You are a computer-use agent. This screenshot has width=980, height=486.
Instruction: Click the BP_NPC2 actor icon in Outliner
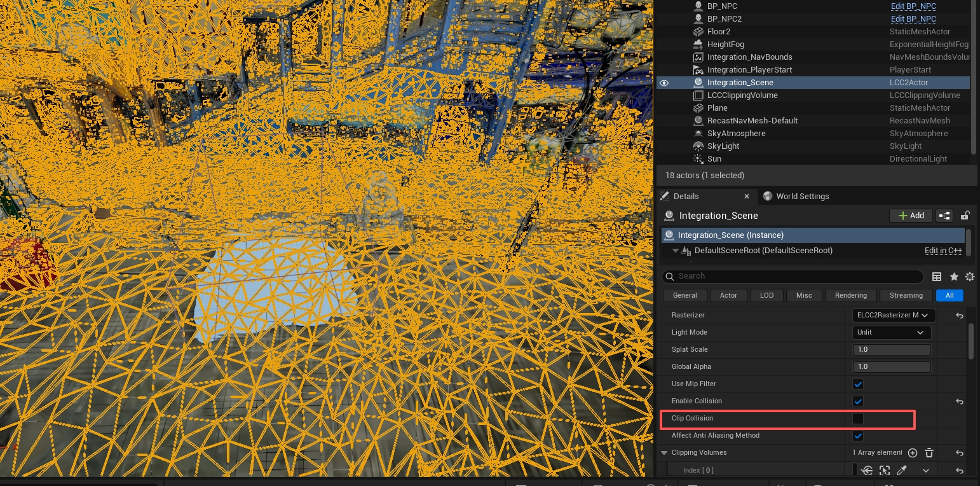[x=698, y=19]
